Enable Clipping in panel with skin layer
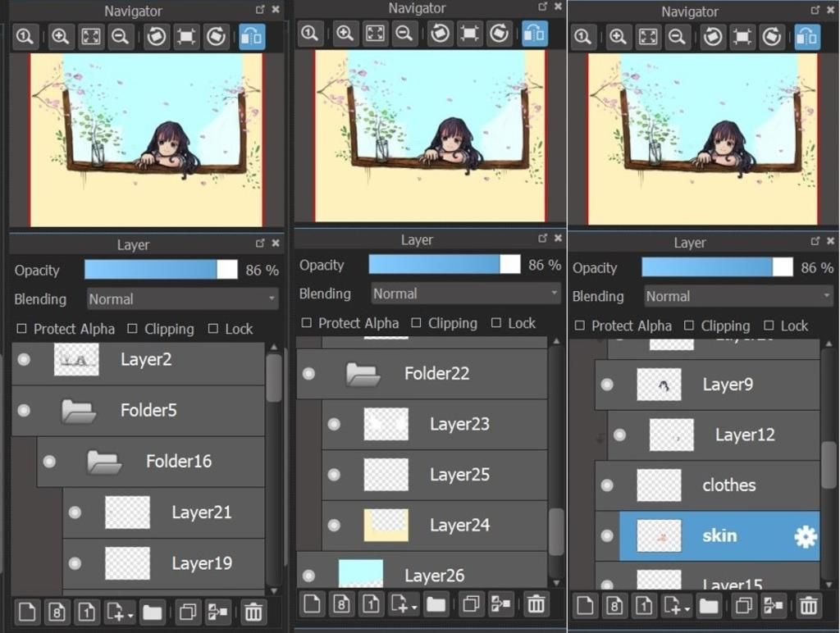This screenshot has height=633, width=840. (689, 326)
